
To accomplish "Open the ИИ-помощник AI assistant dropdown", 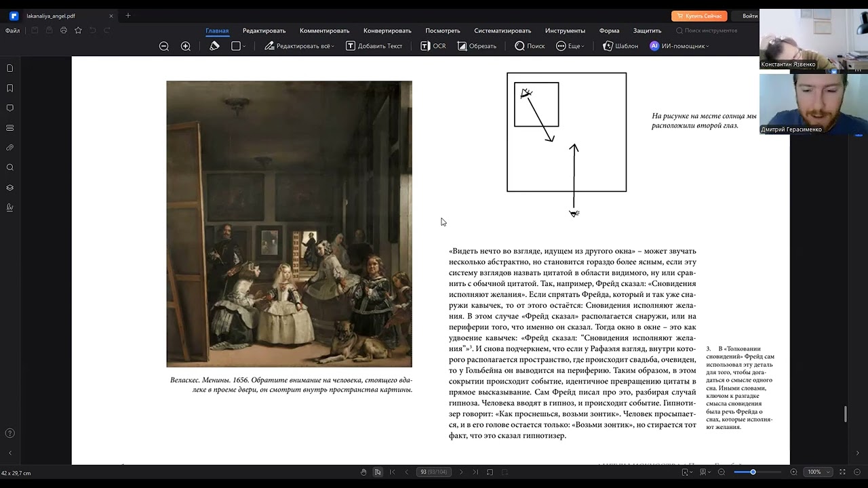I will (679, 46).
